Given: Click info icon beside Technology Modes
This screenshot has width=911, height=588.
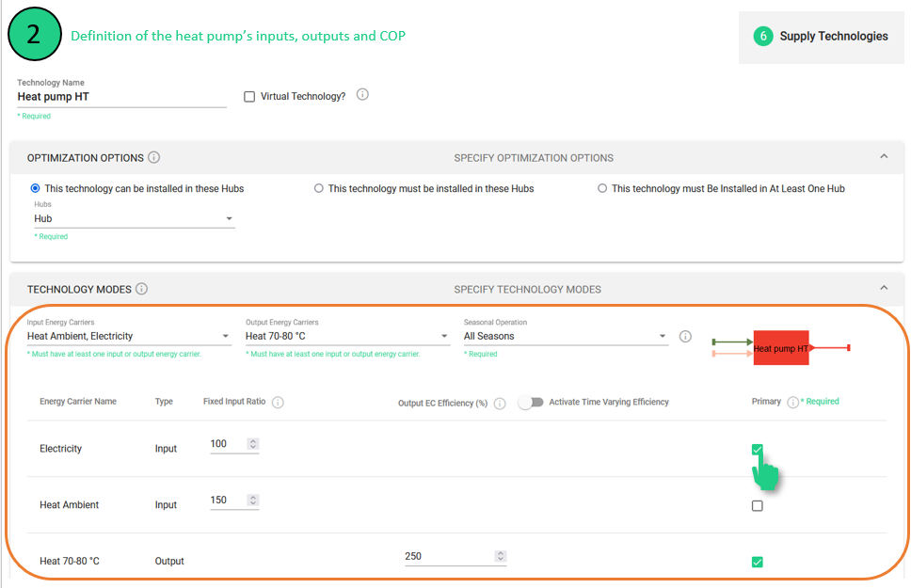Looking at the screenshot, I should click(x=141, y=289).
